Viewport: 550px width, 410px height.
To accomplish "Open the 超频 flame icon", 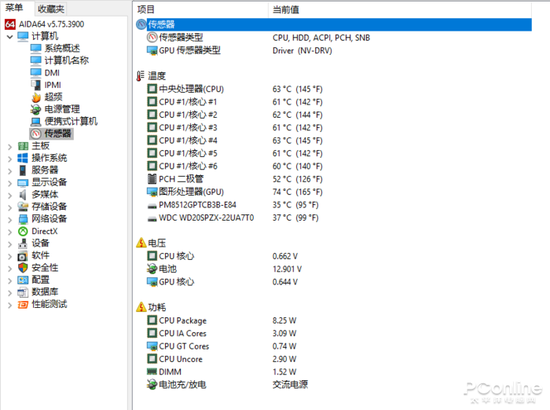I will tap(36, 97).
